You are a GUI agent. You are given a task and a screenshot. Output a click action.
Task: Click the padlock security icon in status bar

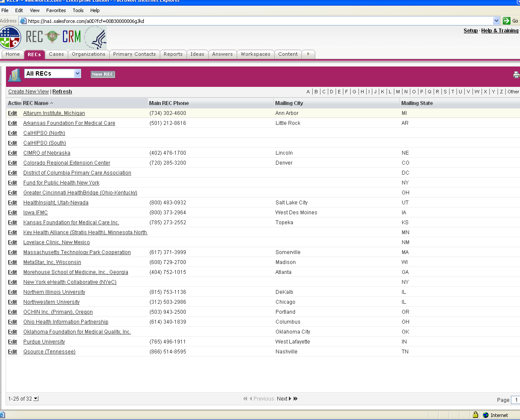[476, 415]
